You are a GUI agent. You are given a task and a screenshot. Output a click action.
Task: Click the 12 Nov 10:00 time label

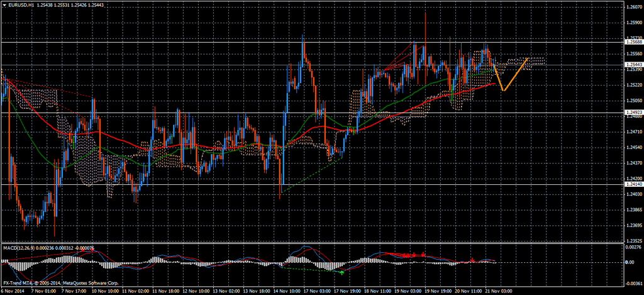click(x=196, y=291)
